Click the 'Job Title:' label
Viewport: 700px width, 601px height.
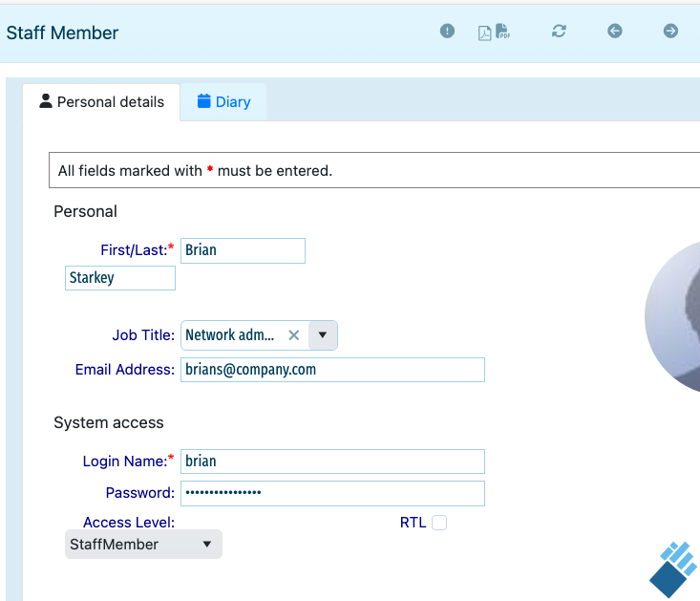tap(143, 334)
